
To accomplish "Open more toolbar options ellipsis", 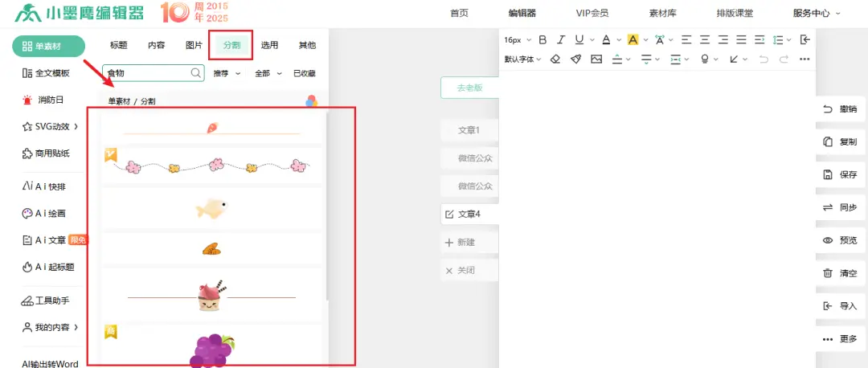I will [x=805, y=59].
